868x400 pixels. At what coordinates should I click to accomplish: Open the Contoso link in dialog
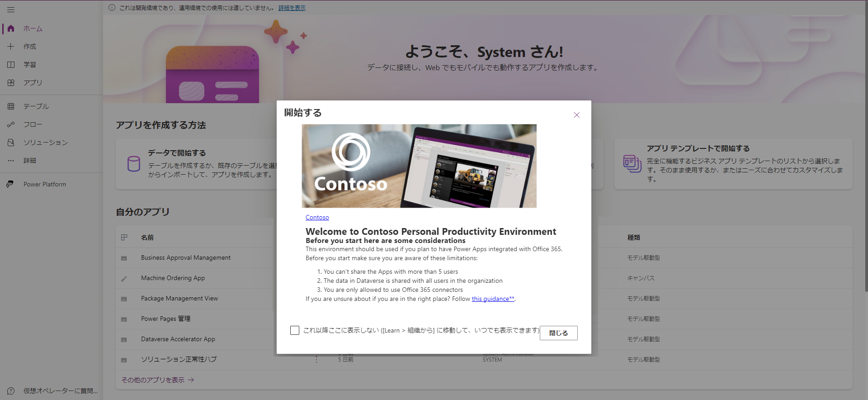(x=317, y=218)
